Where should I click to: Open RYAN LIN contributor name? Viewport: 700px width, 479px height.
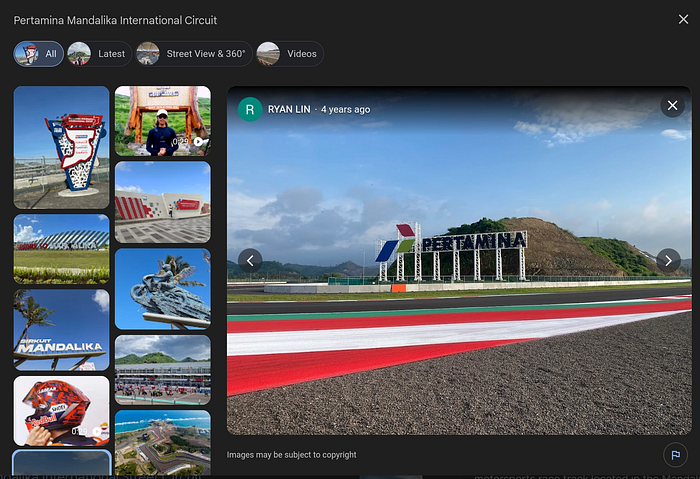pos(289,109)
